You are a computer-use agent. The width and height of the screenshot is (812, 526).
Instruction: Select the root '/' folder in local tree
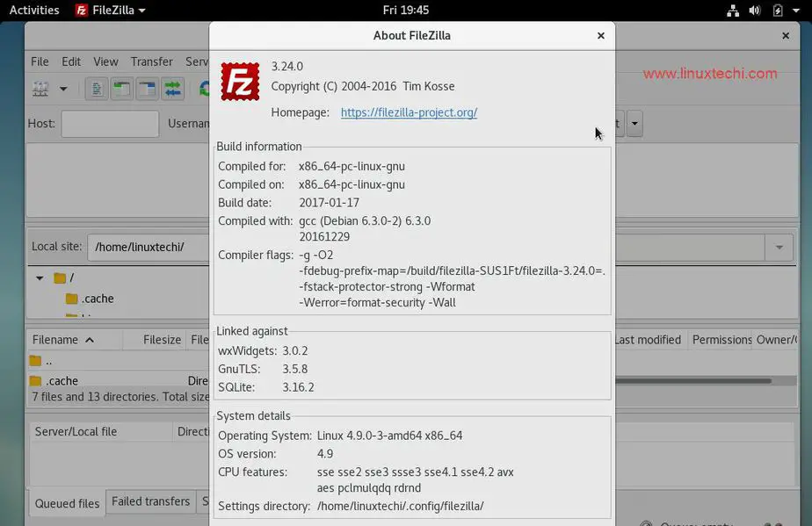point(63,278)
